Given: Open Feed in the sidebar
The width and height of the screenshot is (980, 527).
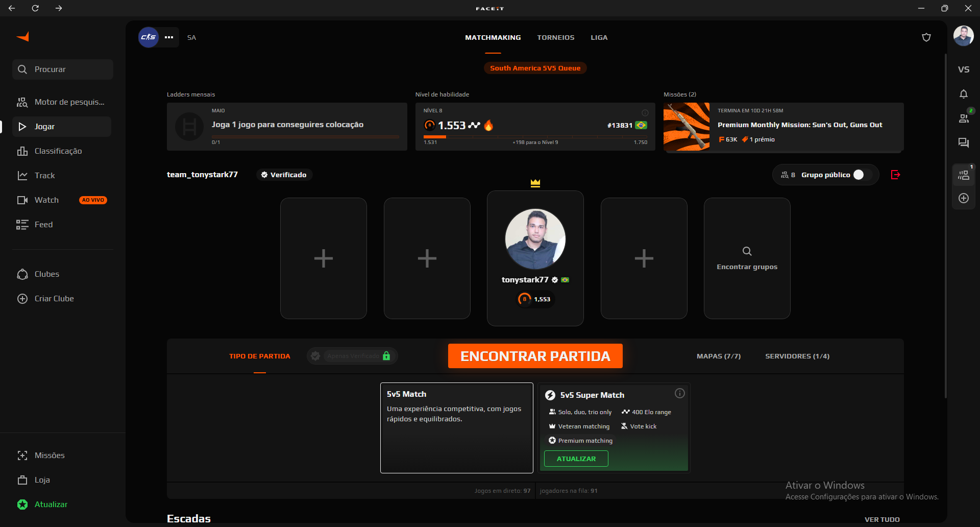Looking at the screenshot, I should click(62, 225).
